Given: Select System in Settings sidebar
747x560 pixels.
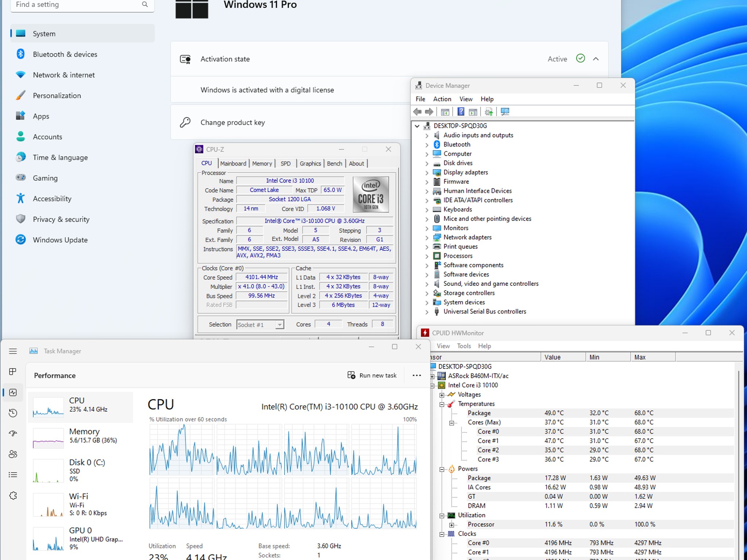Looking at the screenshot, I should (x=82, y=34).
